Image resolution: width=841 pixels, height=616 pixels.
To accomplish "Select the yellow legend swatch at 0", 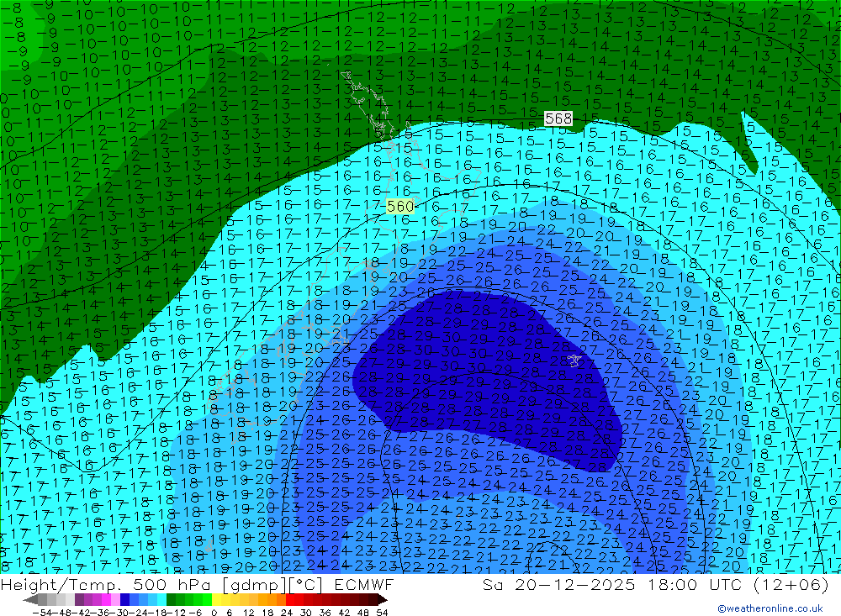I will 216,599.
